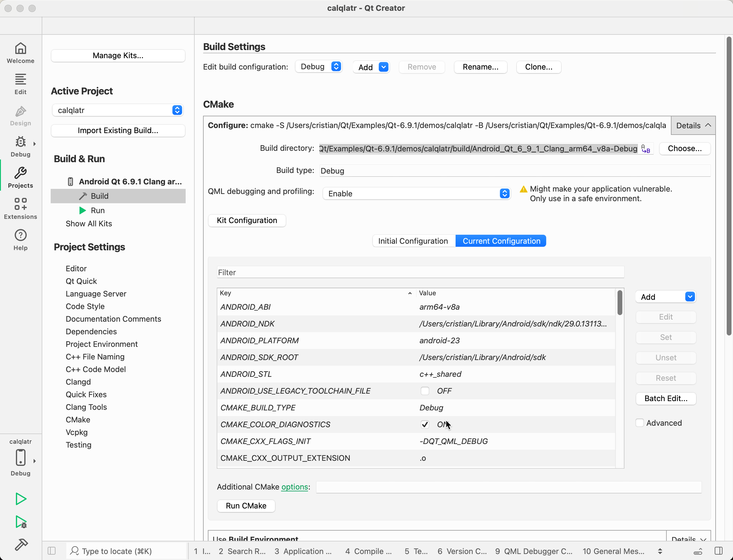Click Import Existing Build button
733x560 pixels.
click(118, 130)
